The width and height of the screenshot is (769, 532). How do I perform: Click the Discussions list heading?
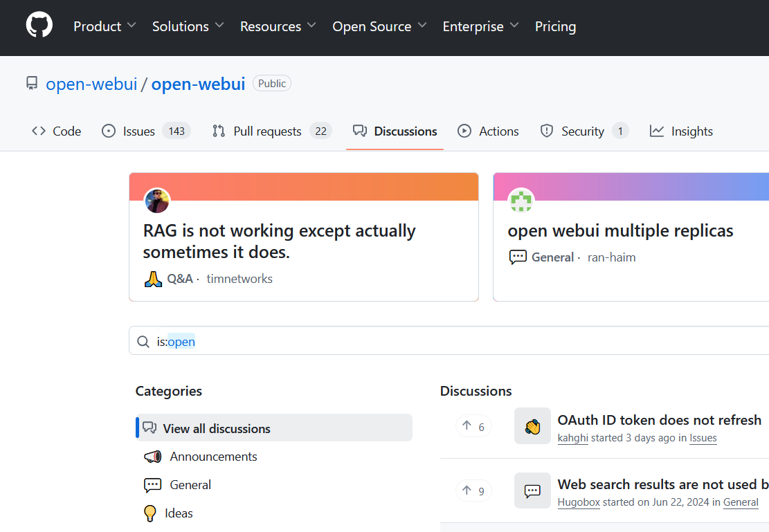point(476,391)
